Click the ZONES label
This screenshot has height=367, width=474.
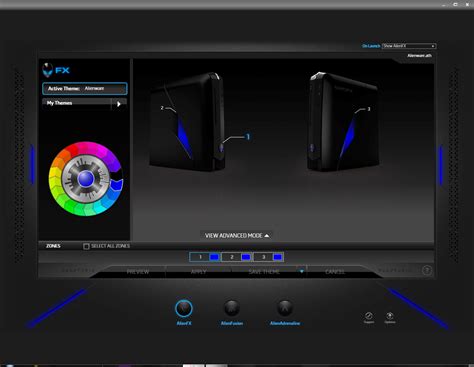click(53, 246)
